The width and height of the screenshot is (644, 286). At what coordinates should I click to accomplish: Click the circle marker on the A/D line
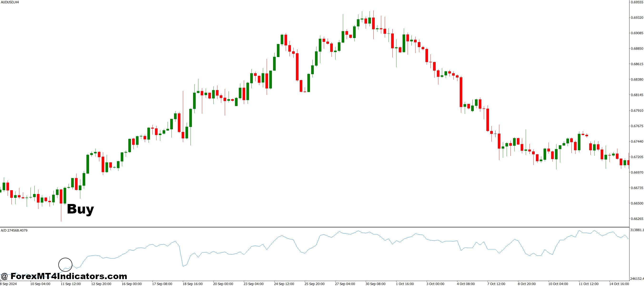coord(65,265)
